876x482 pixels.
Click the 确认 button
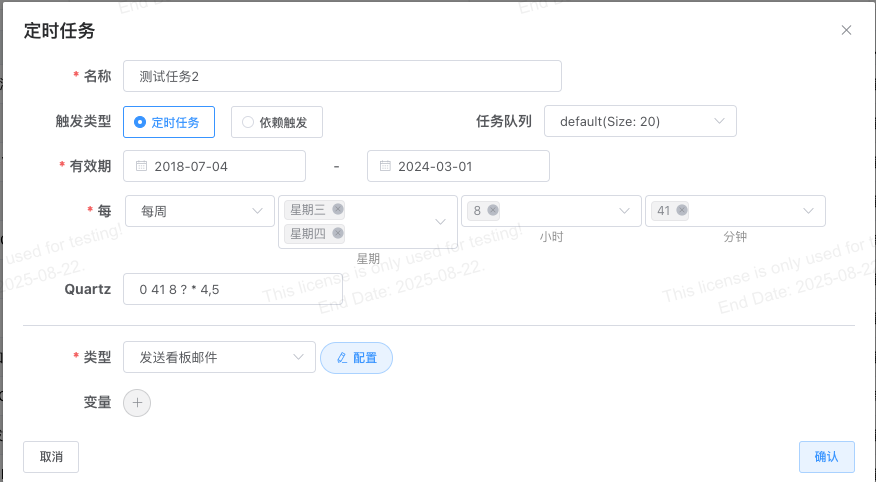(x=827, y=457)
